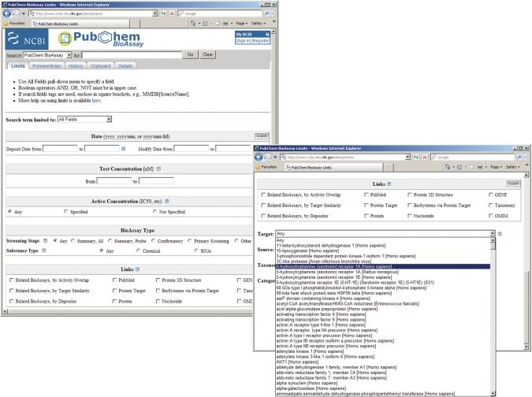Viewport: 532px width, 397px height.
Task: Select RNAi substance type
Action: (x=196, y=250)
